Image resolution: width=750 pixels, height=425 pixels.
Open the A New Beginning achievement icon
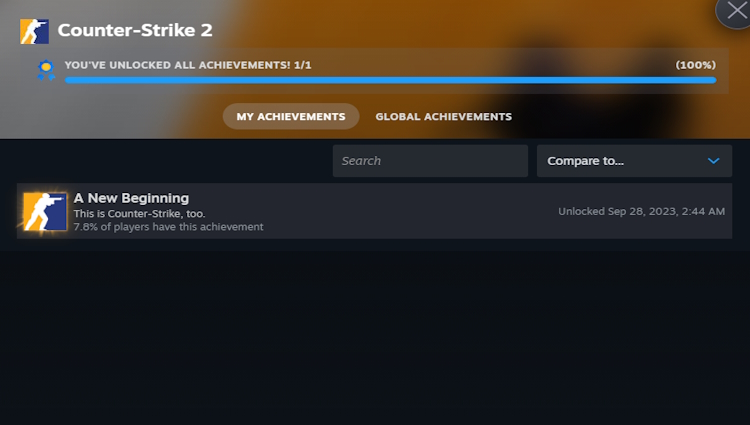44,211
